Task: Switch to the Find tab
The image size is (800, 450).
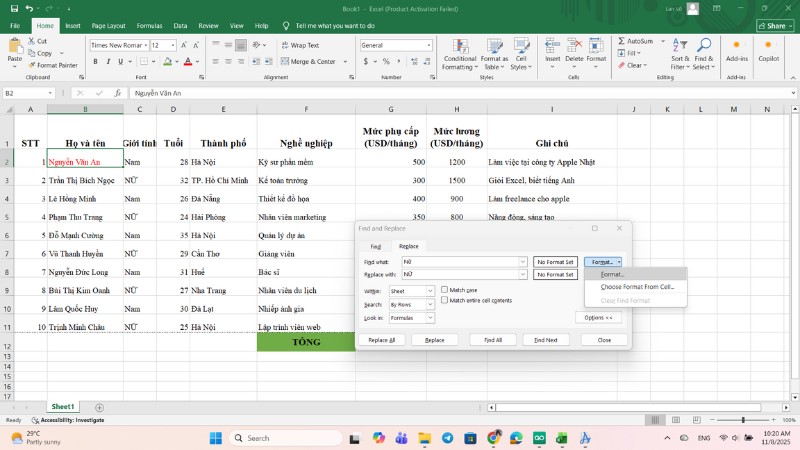Action: click(376, 245)
